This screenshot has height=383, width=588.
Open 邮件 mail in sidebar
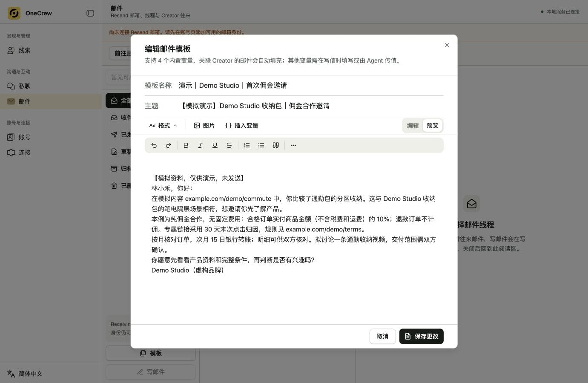51,101
